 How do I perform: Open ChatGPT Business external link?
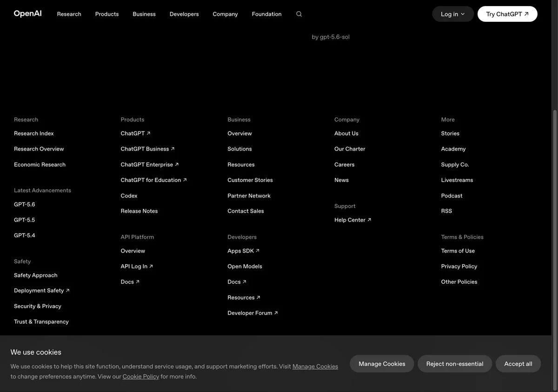pos(148,149)
